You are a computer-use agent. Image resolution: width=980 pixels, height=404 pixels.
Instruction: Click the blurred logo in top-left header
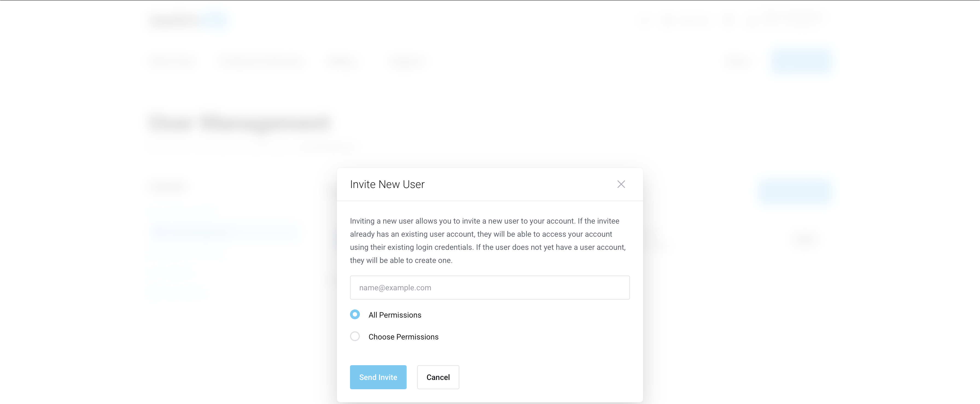coord(189,20)
